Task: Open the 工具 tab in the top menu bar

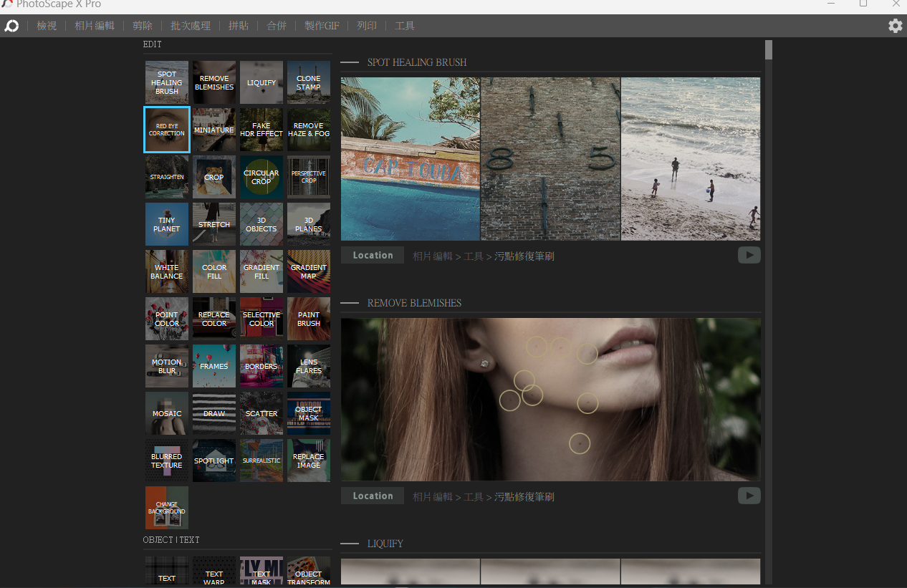Action: (x=405, y=26)
